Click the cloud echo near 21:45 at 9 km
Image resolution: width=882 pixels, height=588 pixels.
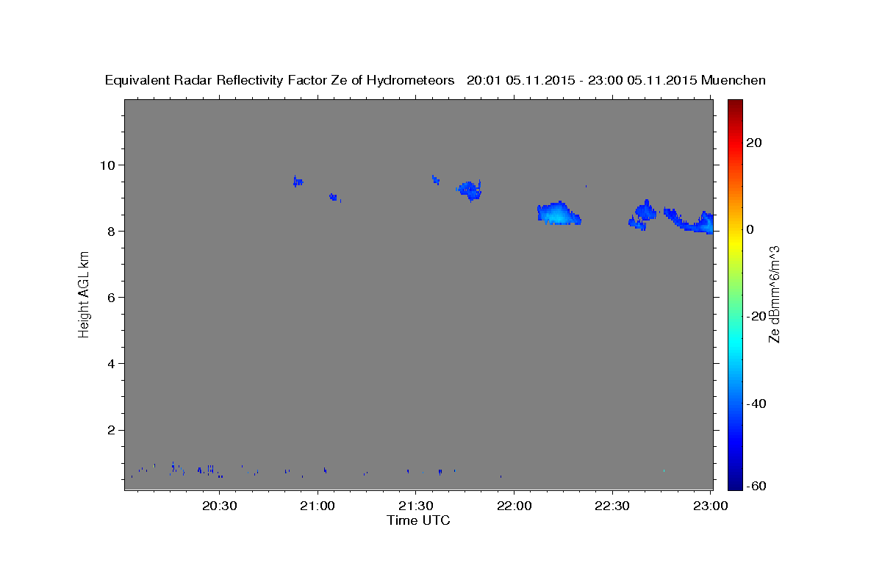pos(470,190)
